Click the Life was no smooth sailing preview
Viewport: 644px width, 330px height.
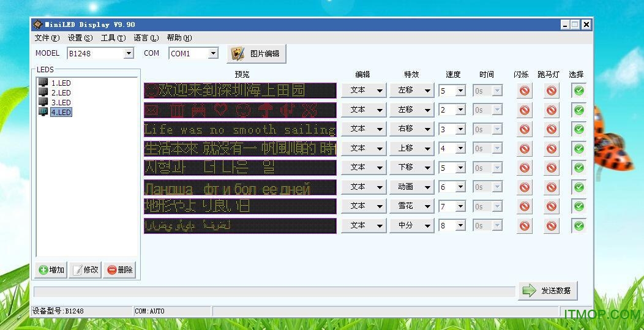pos(240,129)
